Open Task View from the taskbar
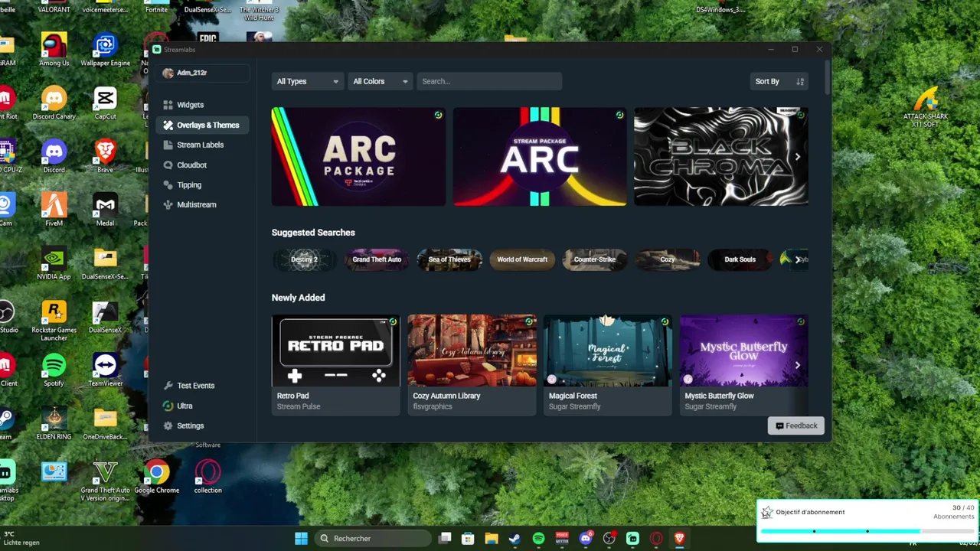This screenshot has width=980, height=551. point(445,539)
